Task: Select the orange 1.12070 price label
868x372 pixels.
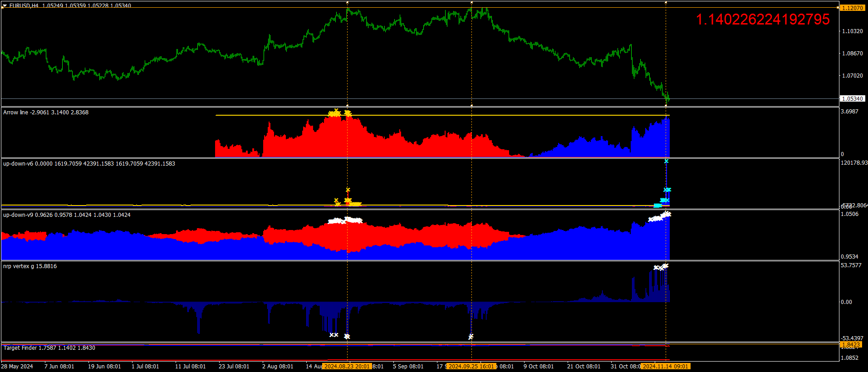Action: click(x=852, y=8)
